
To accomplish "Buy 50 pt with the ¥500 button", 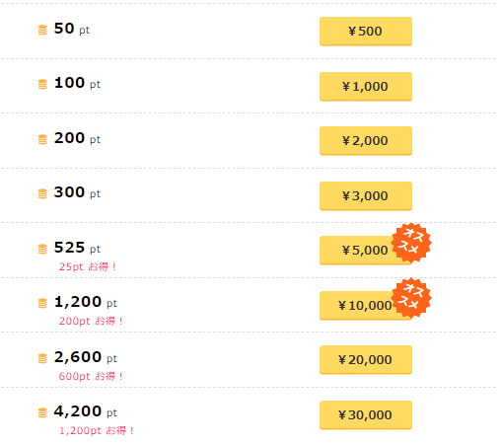I will pyautogui.click(x=366, y=32).
